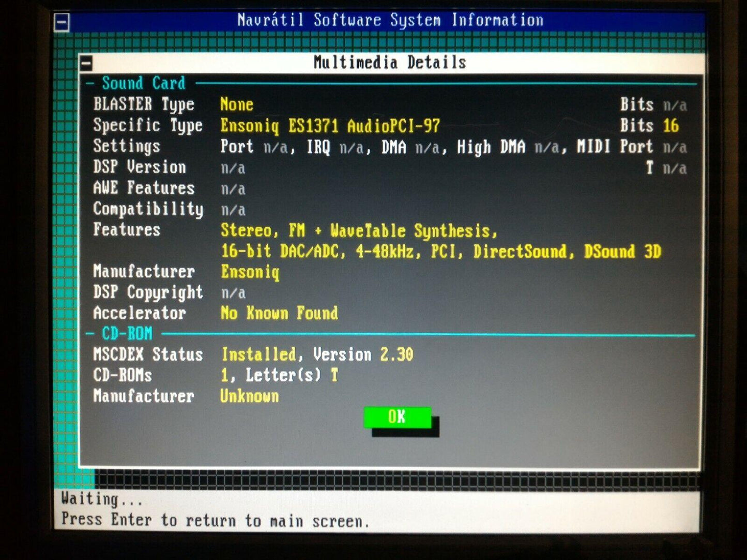This screenshot has height=560, width=747.
Task: Click the 'No Known Found' accelerator value
Action: [279, 313]
